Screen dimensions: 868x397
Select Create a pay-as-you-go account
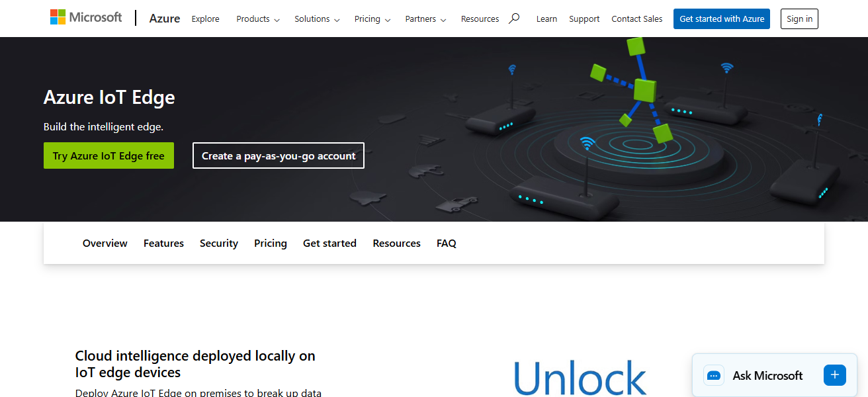pos(279,155)
